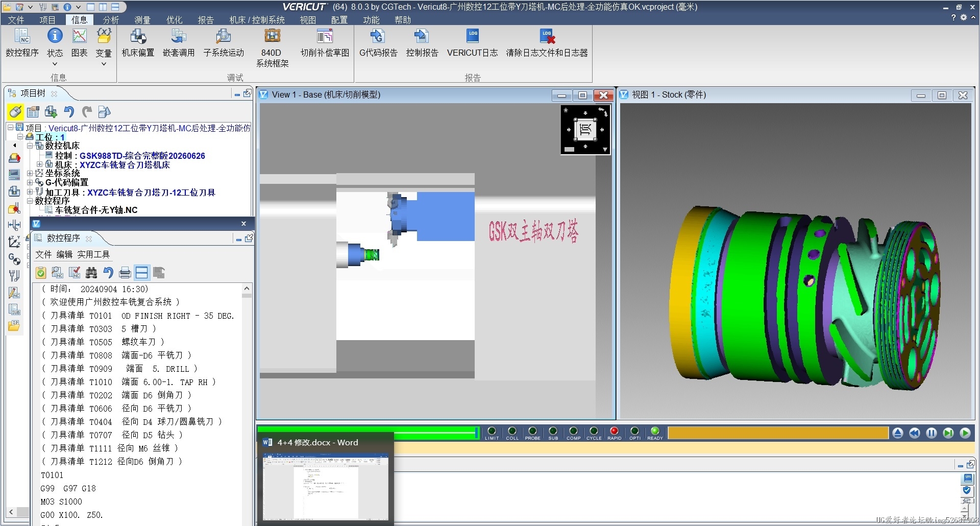Click the G-code offset icon in left sidebar

pyautogui.click(x=14, y=259)
